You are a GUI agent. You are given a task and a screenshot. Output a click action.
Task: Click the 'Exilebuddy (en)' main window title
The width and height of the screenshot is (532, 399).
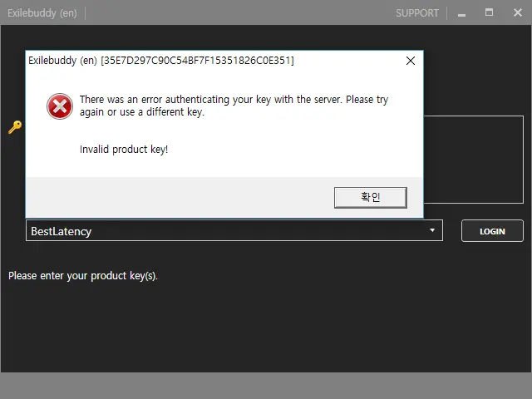42,13
